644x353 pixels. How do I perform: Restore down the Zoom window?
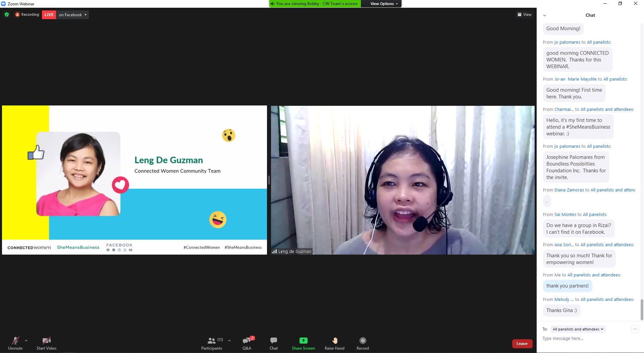pyautogui.click(x=620, y=4)
